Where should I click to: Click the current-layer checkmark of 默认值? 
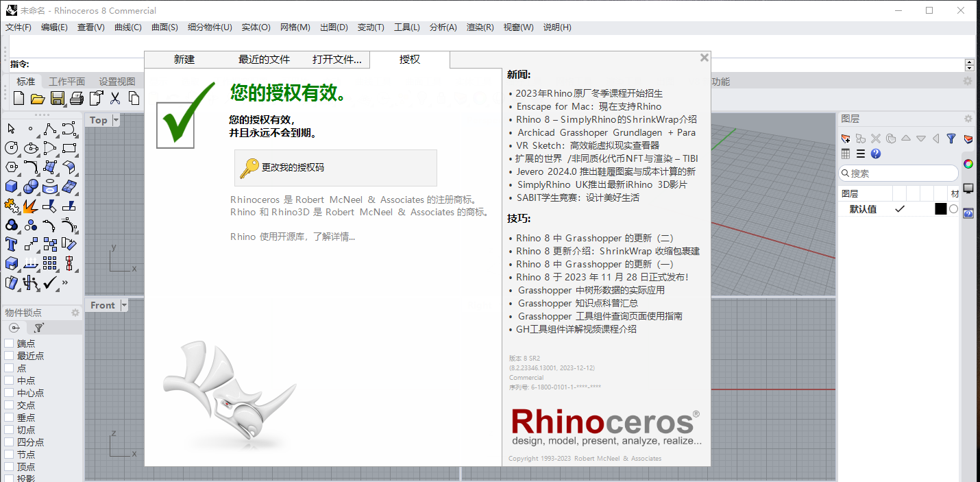(900, 209)
